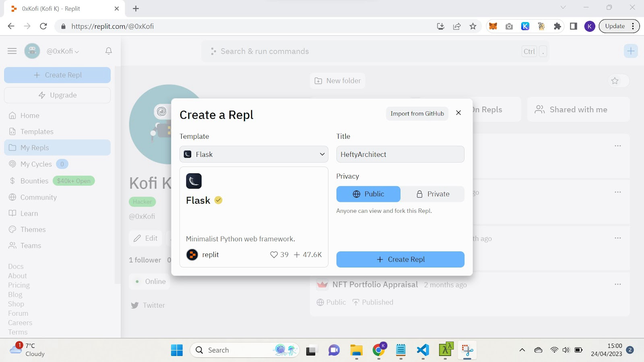Click the blue Create Repl button in dialog
This screenshot has width=644, height=362.
(400, 259)
